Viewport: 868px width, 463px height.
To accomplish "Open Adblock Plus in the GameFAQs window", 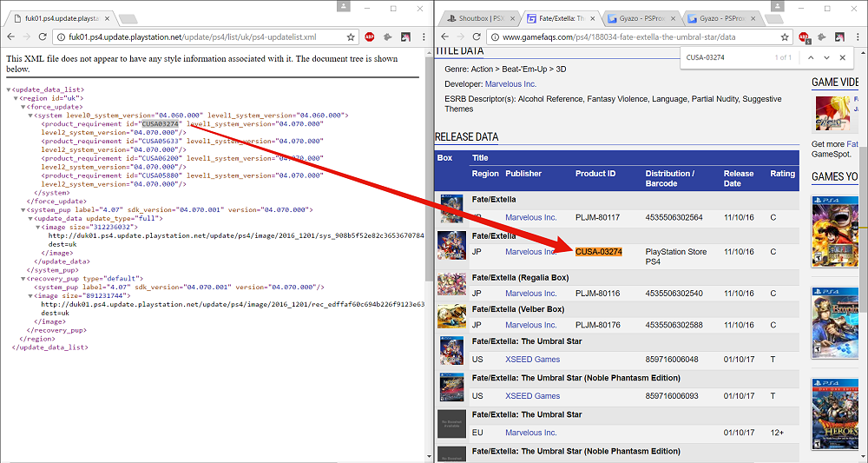I will coord(803,37).
